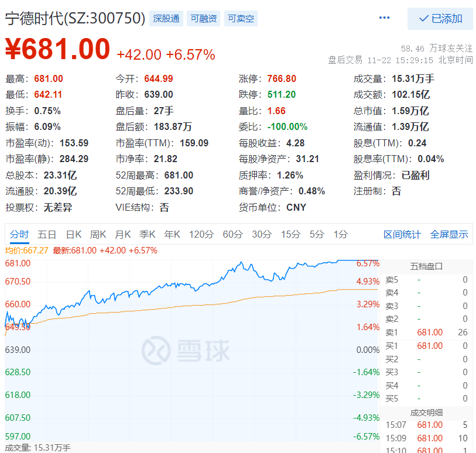Click the 每股收益 value 4.28

295,143
